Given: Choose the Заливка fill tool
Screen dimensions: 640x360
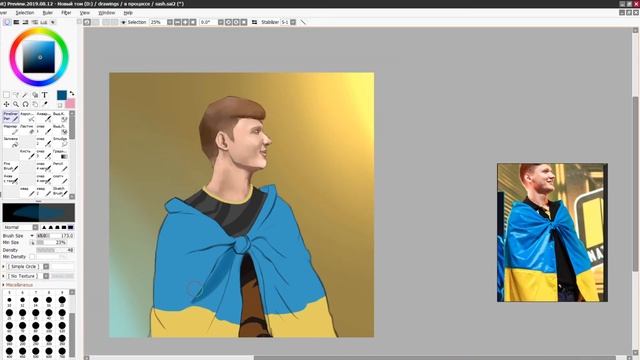Looking at the screenshot, I should click(x=11, y=142).
